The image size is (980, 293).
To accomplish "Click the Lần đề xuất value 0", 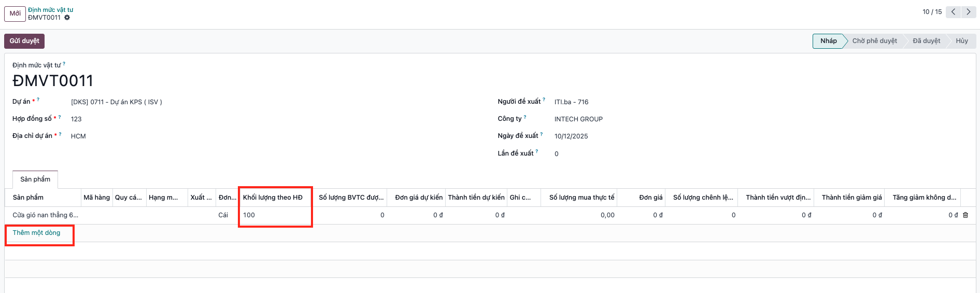I will pos(557,154).
